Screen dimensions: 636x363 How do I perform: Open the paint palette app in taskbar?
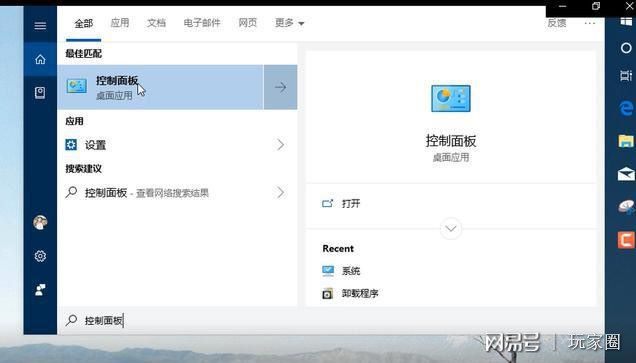coord(627,207)
